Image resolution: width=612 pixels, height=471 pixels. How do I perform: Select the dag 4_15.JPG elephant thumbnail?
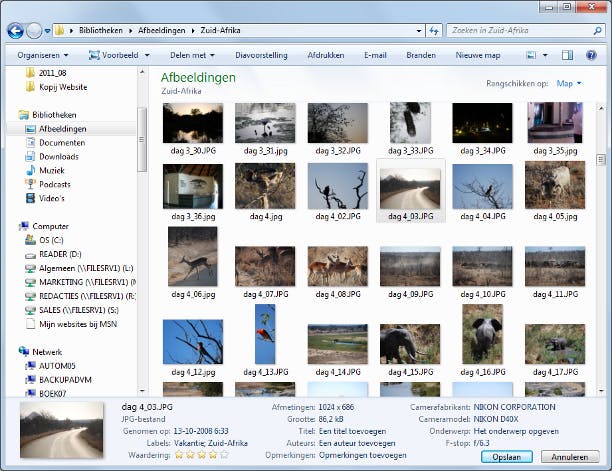click(410, 344)
